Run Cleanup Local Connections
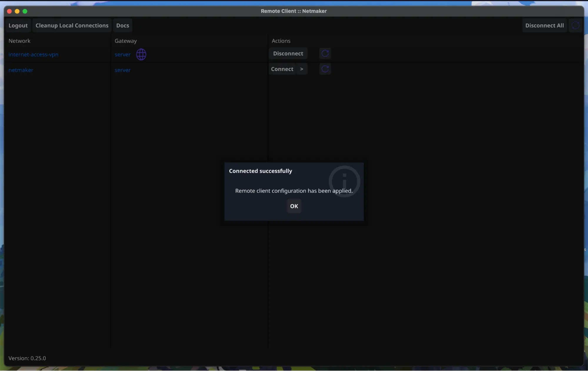The height and width of the screenshot is (371, 588). coord(72,26)
